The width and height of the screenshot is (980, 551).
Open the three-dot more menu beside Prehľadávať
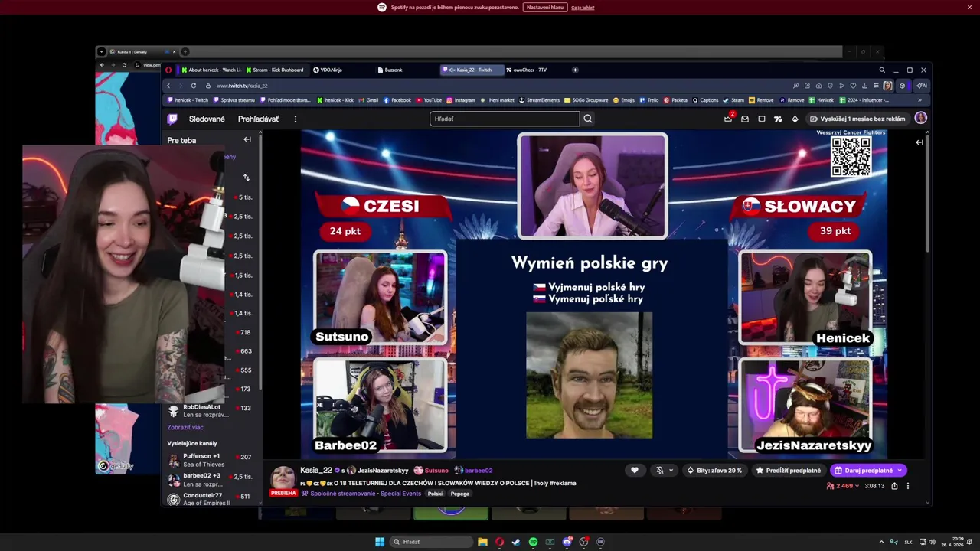pos(295,119)
